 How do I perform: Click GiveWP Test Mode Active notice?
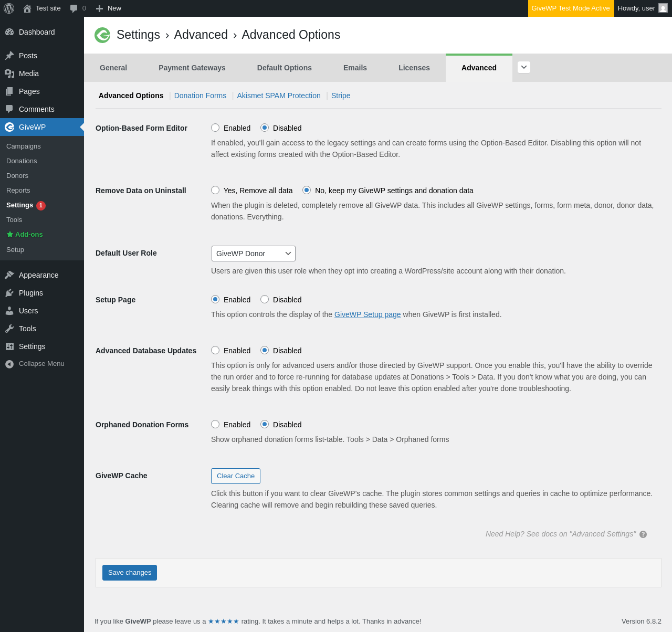[571, 8]
